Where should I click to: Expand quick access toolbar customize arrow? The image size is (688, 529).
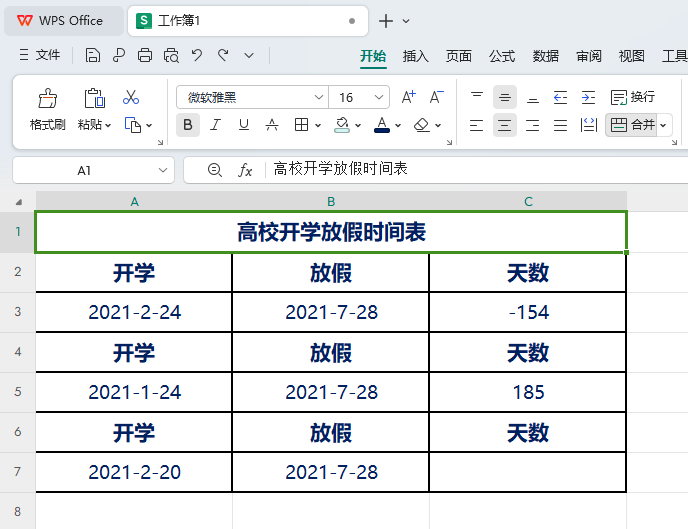[249, 56]
